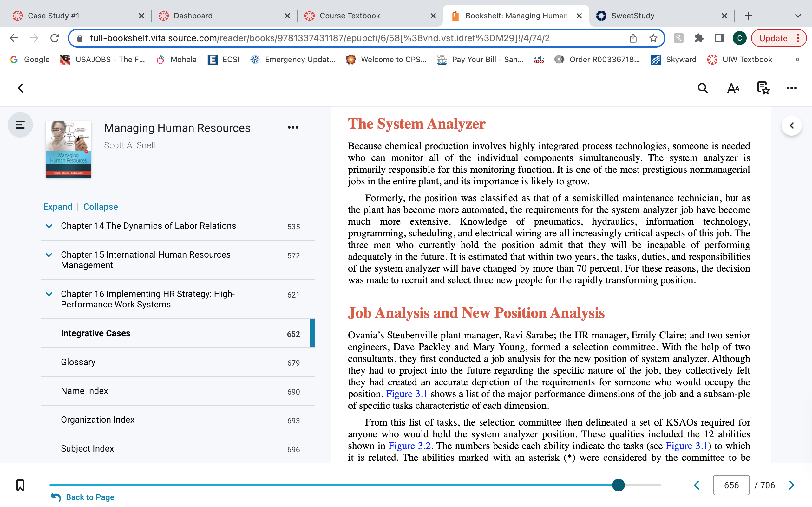
Task: Click the reading progress slider handle
Action: [x=619, y=485]
